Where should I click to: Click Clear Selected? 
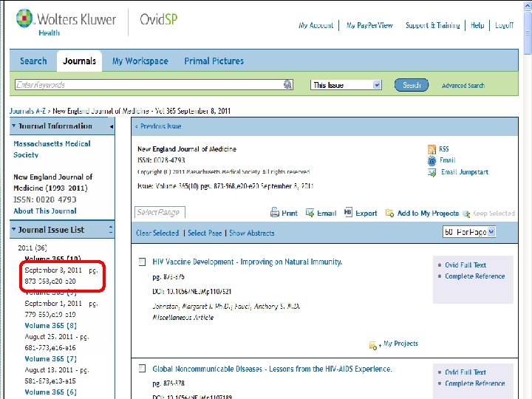click(157, 233)
